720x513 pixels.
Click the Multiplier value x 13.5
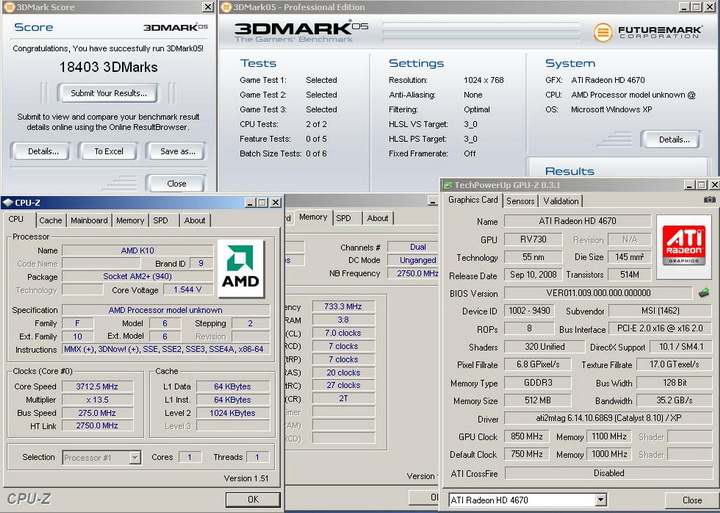97,400
